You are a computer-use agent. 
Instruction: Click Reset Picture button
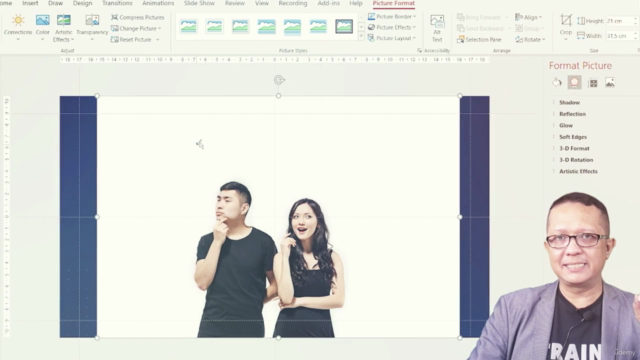(131, 39)
